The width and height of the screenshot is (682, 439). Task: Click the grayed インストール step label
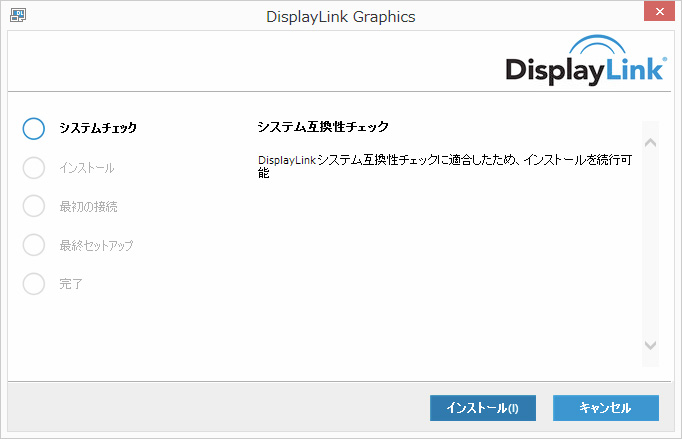pyautogui.click(x=87, y=168)
